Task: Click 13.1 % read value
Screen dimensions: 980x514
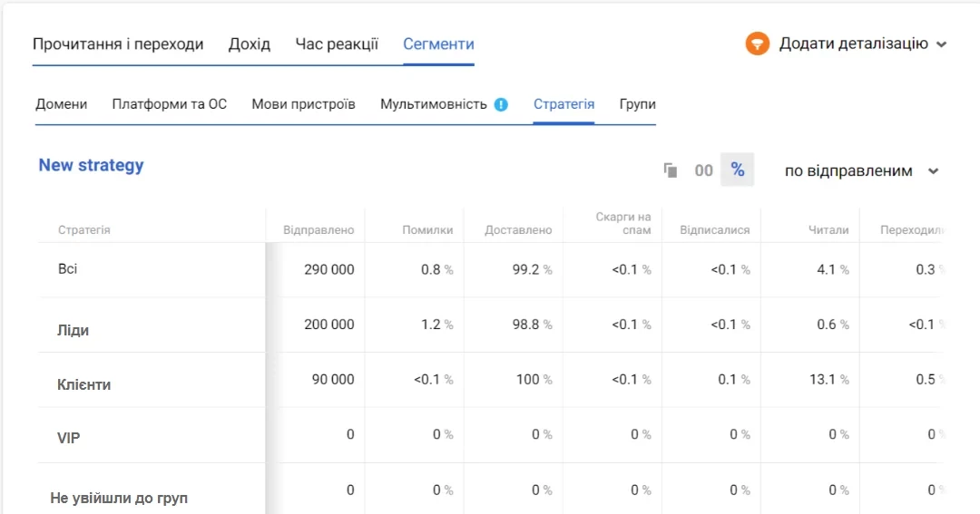Action: [x=829, y=380]
